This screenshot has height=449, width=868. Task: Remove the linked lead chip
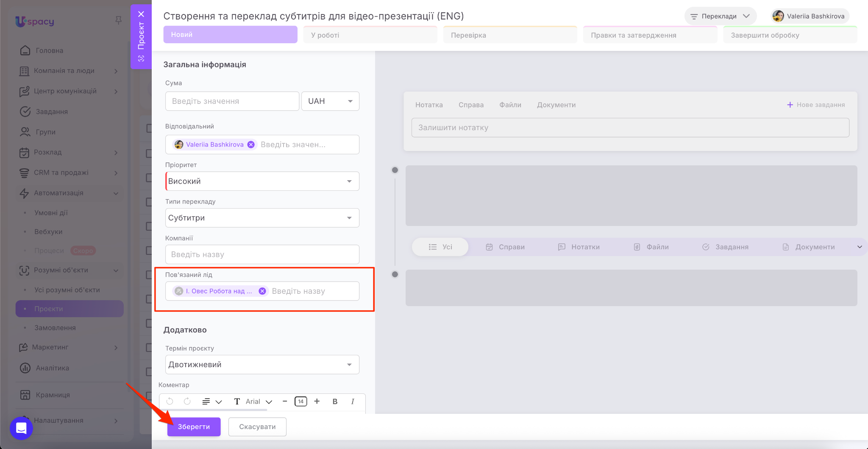(262, 291)
